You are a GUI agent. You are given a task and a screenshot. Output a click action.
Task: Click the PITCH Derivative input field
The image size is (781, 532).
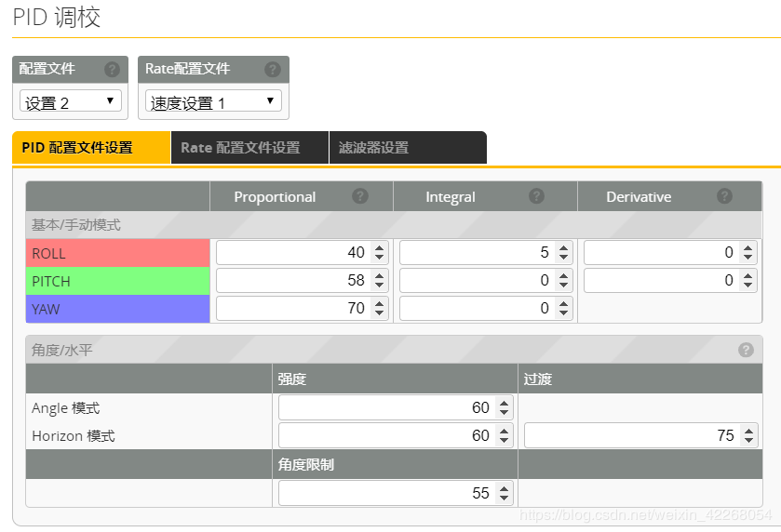(670, 280)
